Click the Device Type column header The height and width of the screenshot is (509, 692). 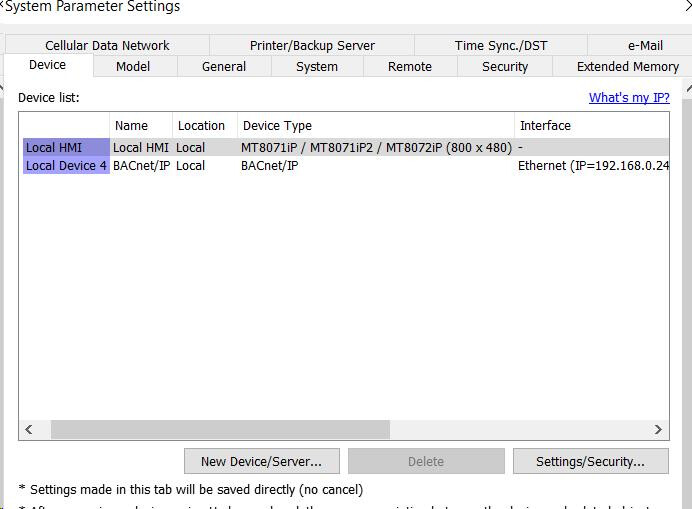click(x=277, y=125)
